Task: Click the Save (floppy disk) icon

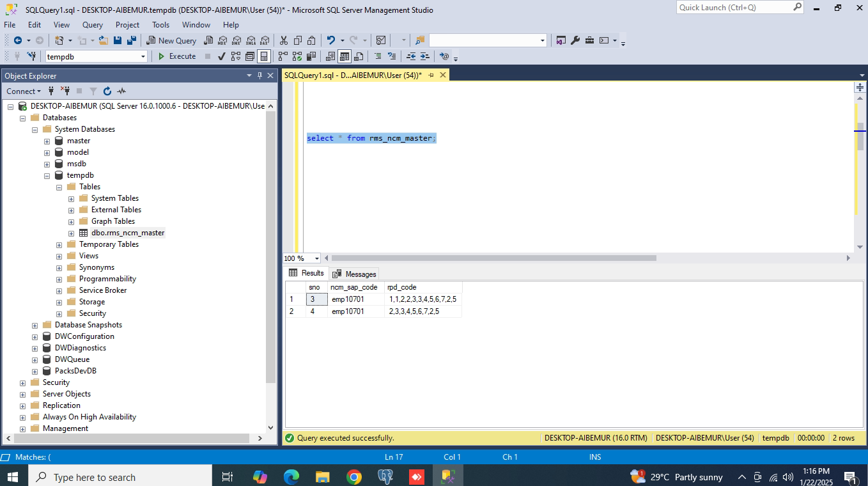Action: click(x=118, y=40)
